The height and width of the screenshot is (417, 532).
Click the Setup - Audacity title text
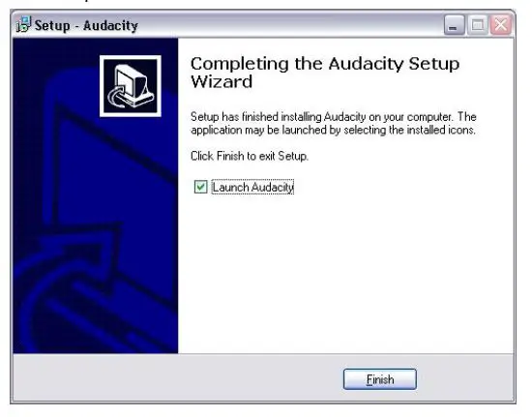click(x=86, y=25)
